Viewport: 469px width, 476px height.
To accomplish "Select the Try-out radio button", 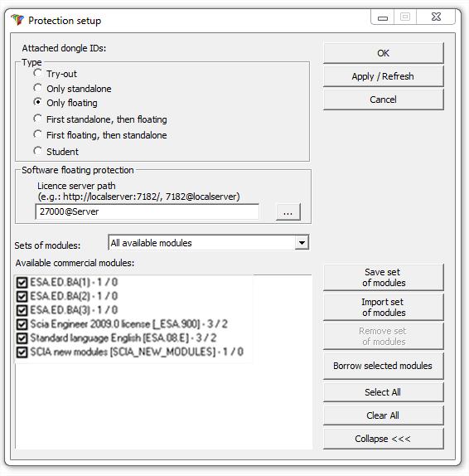I will coord(37,73).
